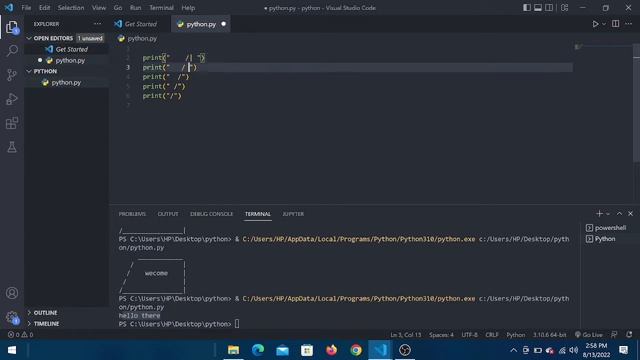The width and height of the screenshot is (640, 360).
Task: Select Python language mode in status bar
Action: pyautogui.click(x=516, y=335)
